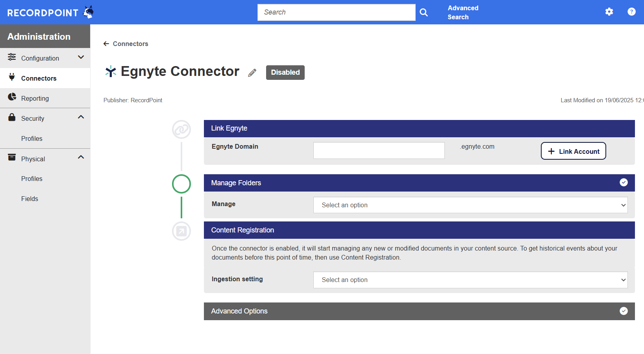Open Advanced Search link
This screenshot has height=354, width=644.
click(x=463, y=13)
